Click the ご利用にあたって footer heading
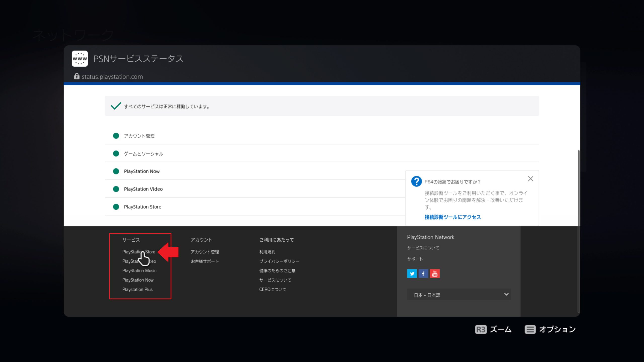This screenshot has height=362, width=644. [276, 240]
